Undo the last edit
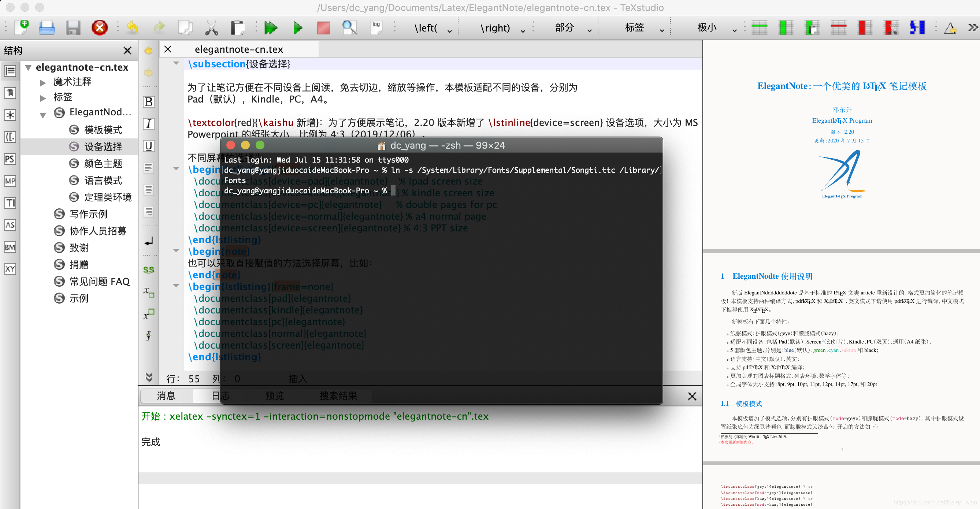The width and height of the screenshot is (980, 509). click(x=133, y=28)
